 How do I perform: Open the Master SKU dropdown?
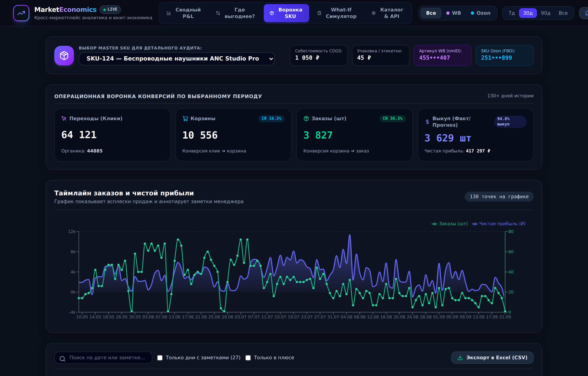(177, 59)
